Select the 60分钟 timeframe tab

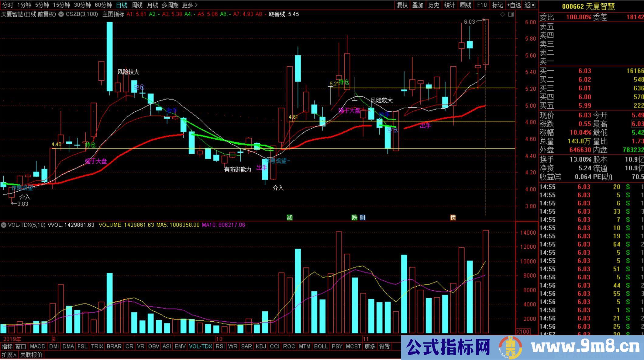(x=103, y=5)
